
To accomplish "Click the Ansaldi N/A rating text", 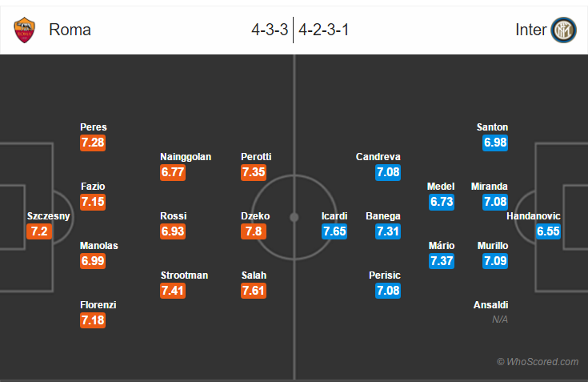I will 500,320.
